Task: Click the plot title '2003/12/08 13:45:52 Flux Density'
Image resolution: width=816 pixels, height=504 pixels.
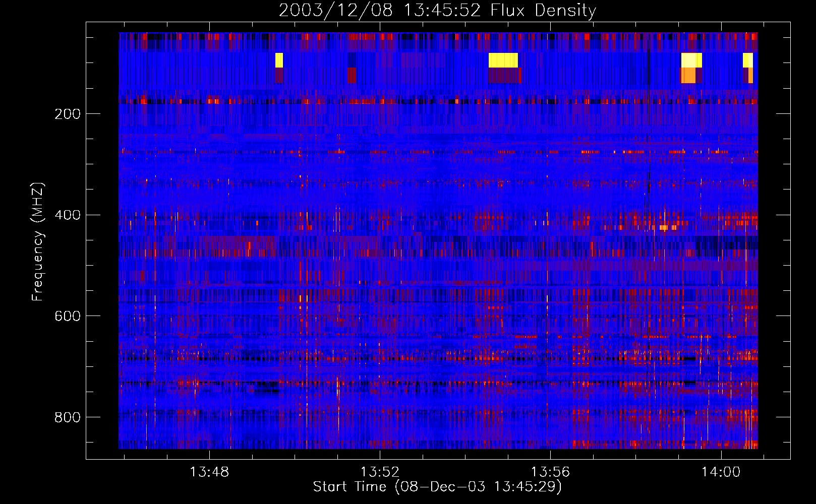Action: (x=437, y=11)
